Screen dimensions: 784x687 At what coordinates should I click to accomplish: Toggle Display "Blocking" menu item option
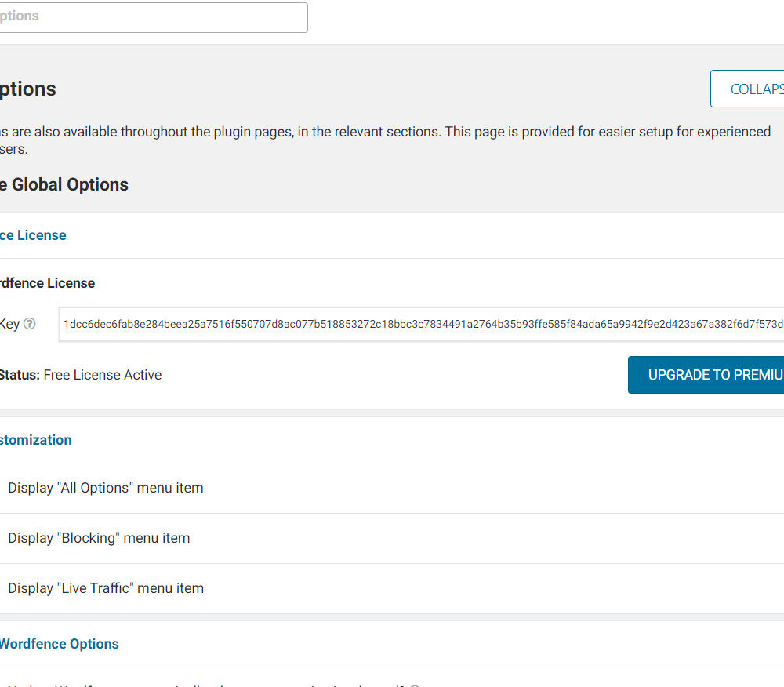click(99, 538)
